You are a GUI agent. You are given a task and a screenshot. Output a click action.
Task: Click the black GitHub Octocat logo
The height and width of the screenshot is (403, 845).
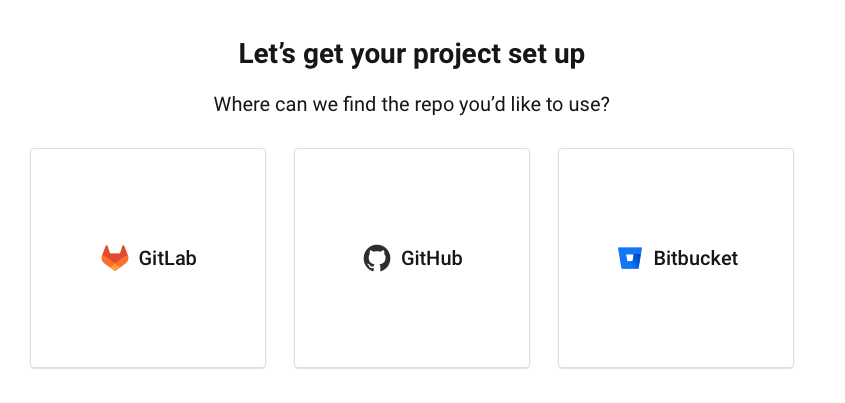pos(376,258)
